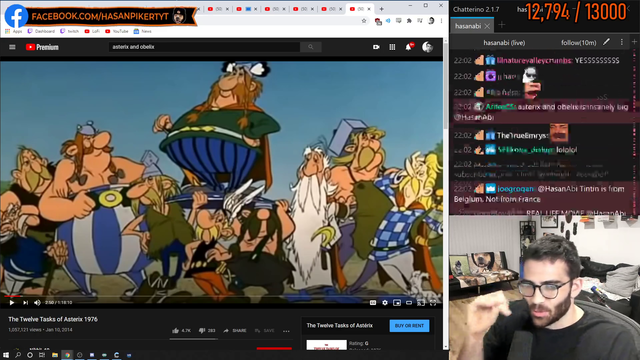
Task: Open Task View on the taskbar
Action: tap(42, 355)
